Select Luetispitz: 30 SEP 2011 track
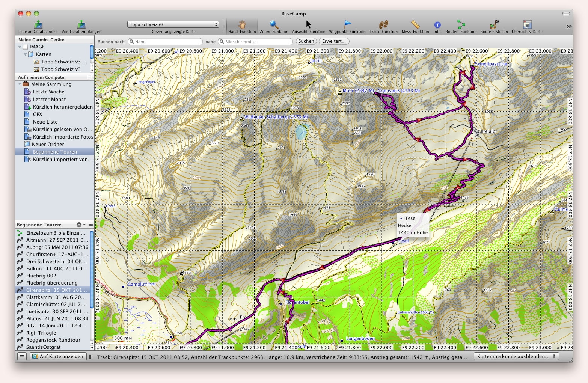The image size is (588, 383). pyautogui.click(x=53, y=312)
